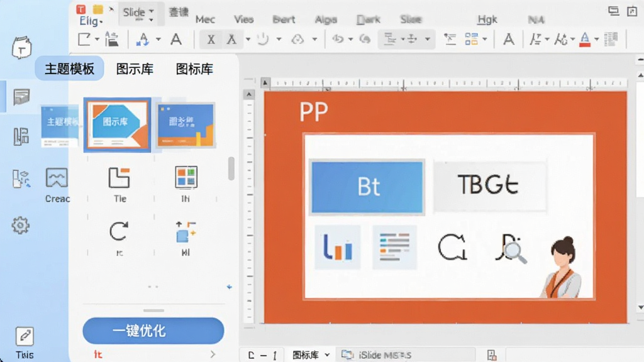Screen dimensions: 644x362
Task: Click the X button in toolbar
Action: point(211,40)
